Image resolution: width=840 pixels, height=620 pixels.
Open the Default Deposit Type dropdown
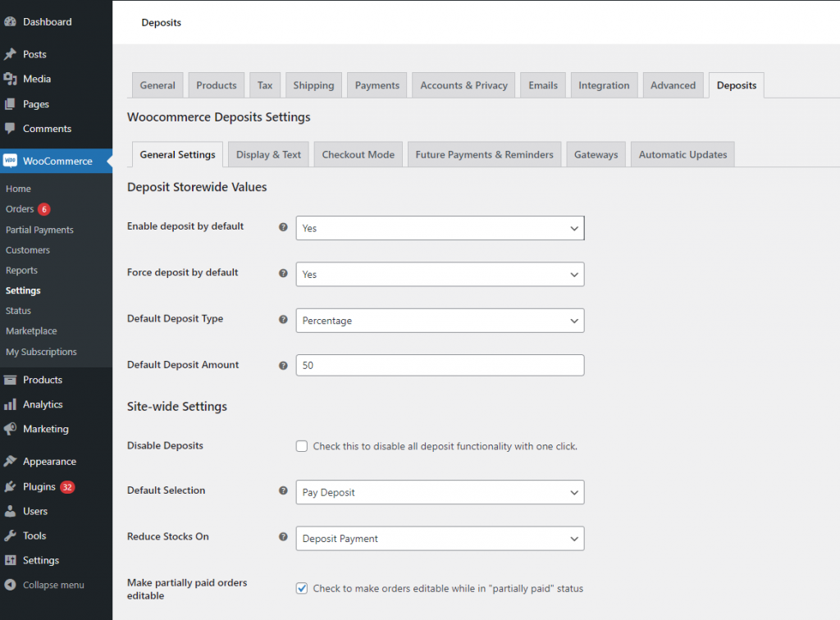[x=440, y=321]
